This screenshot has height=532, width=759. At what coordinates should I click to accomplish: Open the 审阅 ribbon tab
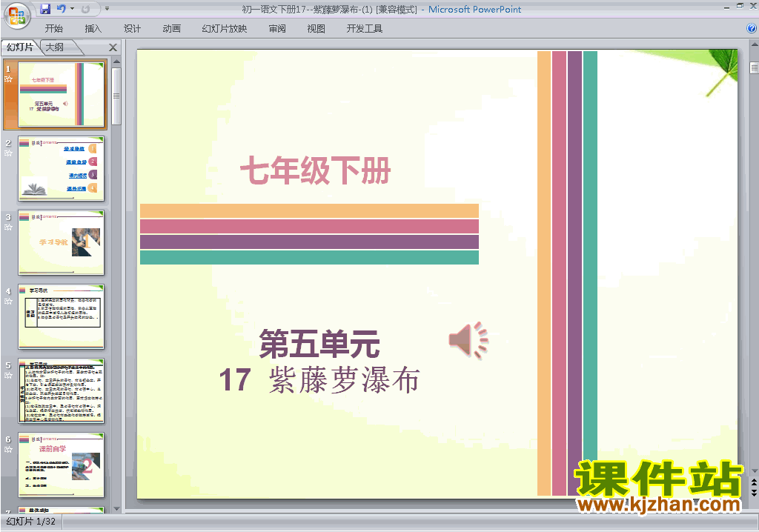277,29
